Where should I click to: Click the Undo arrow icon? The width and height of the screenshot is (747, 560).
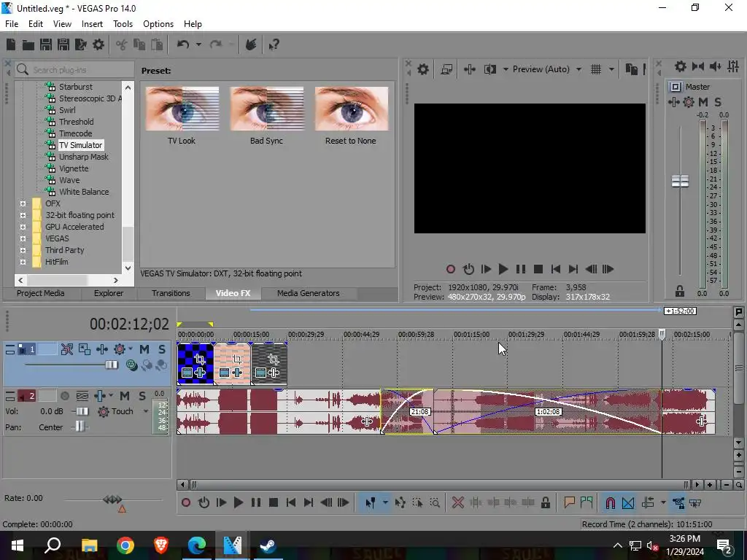[x=183, y=44]
